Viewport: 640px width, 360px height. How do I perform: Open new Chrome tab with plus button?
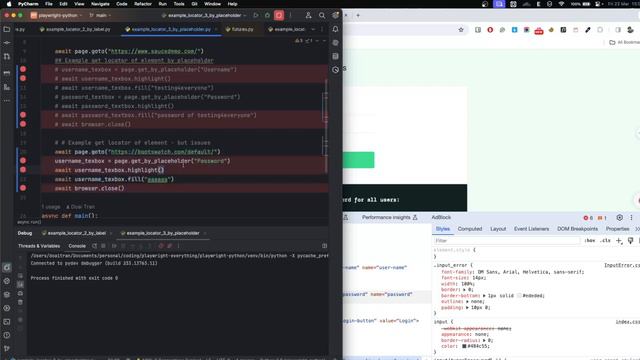pyautogui.click(x=358, y=16)
